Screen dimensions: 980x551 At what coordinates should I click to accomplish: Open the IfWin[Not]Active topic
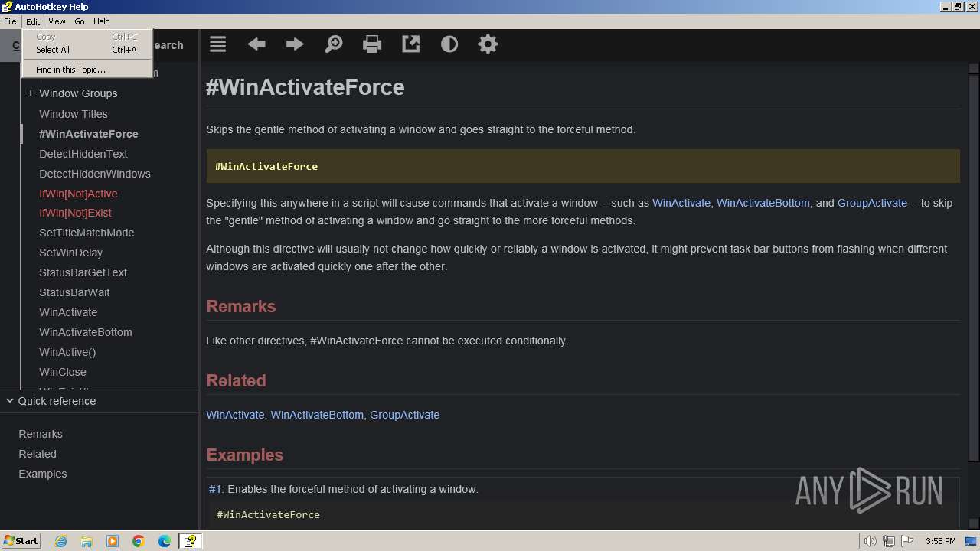tap(78, 194)
